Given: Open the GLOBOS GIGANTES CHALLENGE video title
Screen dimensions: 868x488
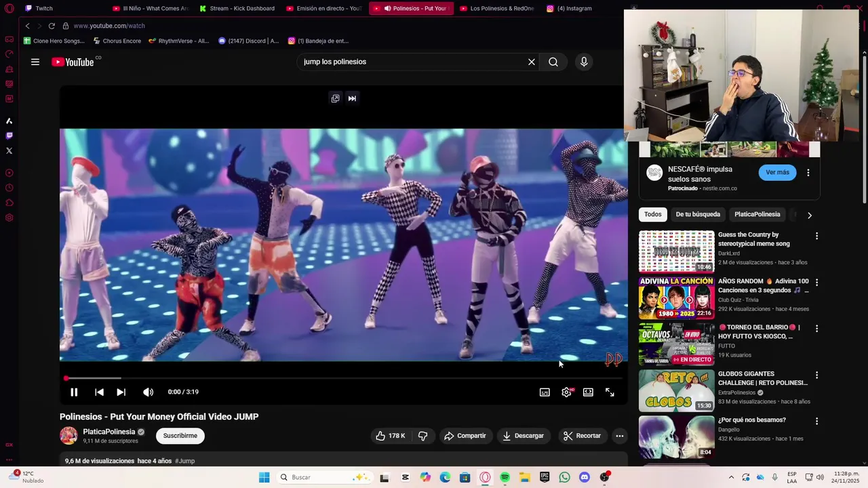Looking at the screenshot, I should [763, 378].
